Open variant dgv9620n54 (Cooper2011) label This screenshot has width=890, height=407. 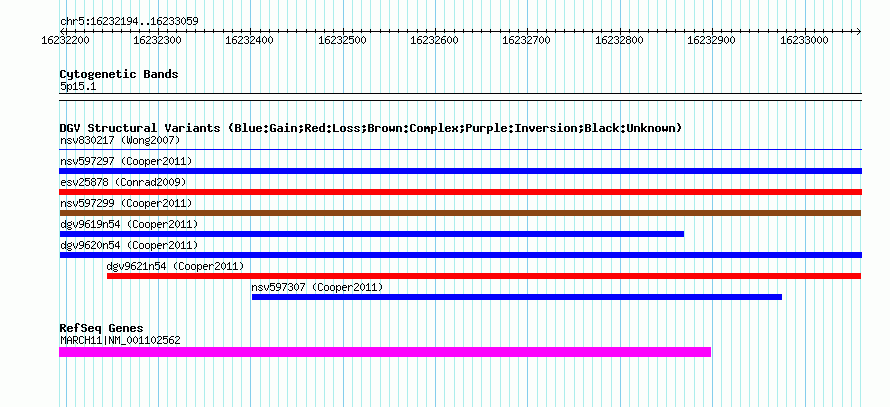click(129, 245)
